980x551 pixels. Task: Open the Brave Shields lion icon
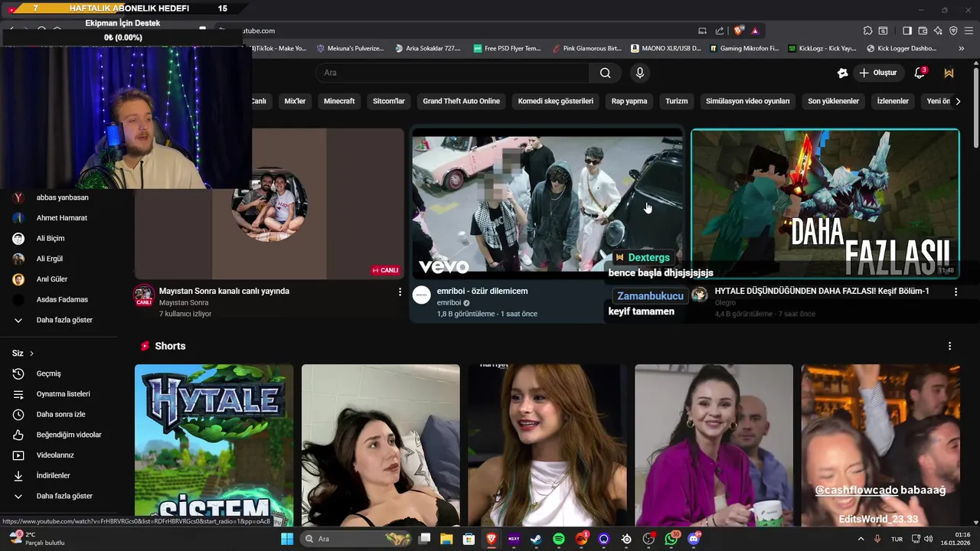pos(739,31)
